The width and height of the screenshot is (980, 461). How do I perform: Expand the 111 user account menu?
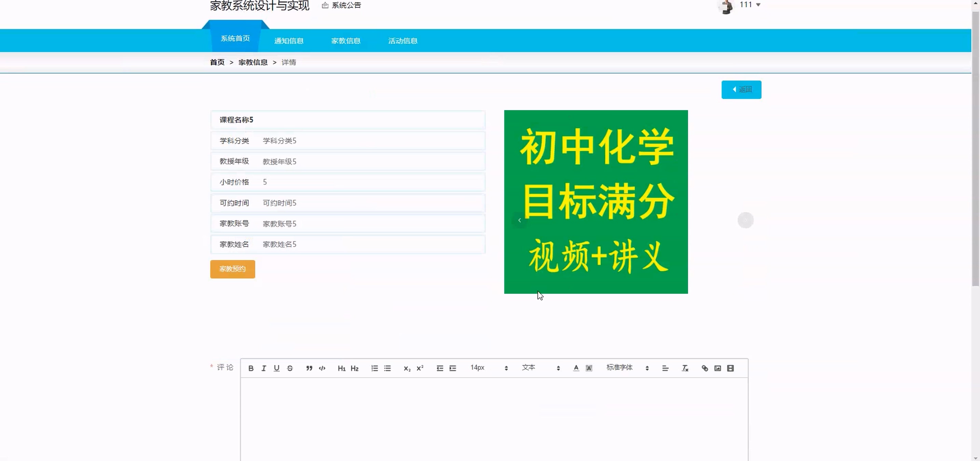coord(749,4)
